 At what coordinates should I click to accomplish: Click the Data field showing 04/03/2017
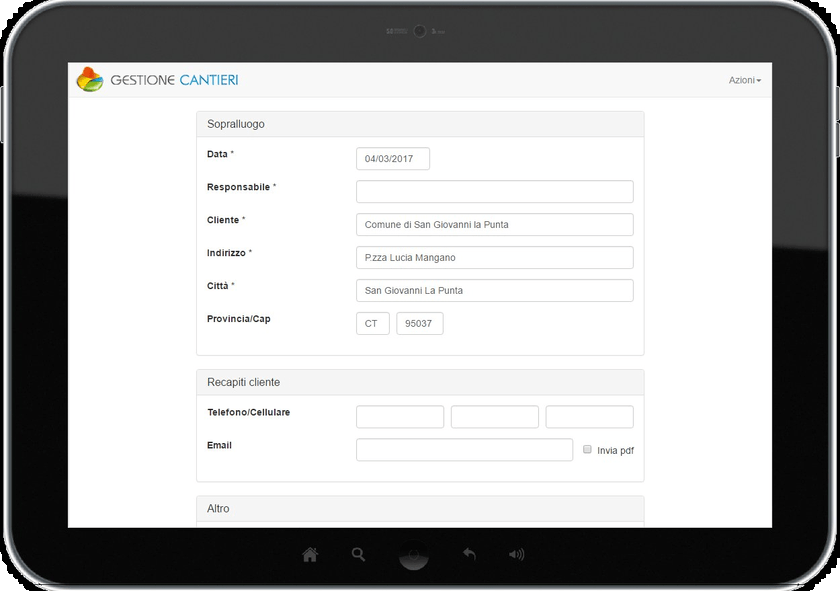coord(393,159)
